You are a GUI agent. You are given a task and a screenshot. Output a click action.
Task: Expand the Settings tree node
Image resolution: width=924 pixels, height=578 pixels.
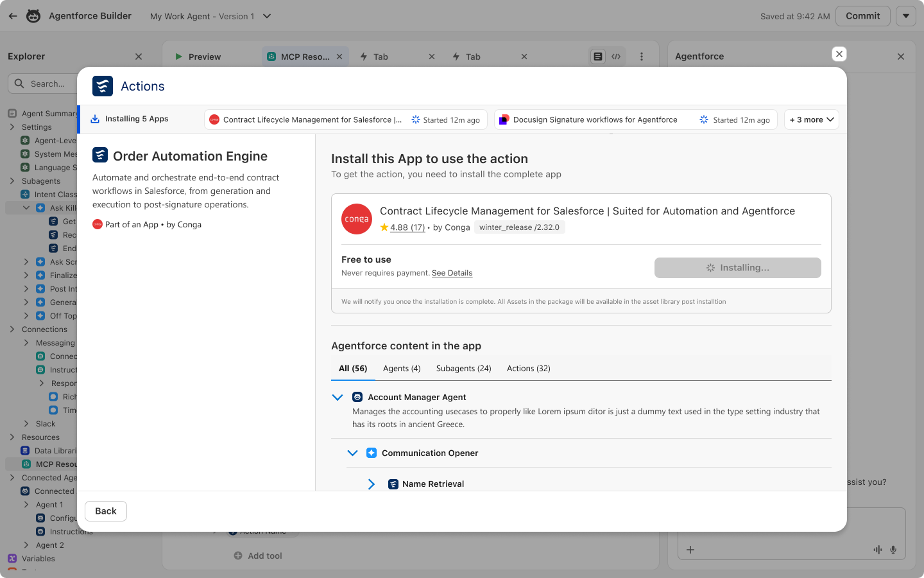(12, 127)
